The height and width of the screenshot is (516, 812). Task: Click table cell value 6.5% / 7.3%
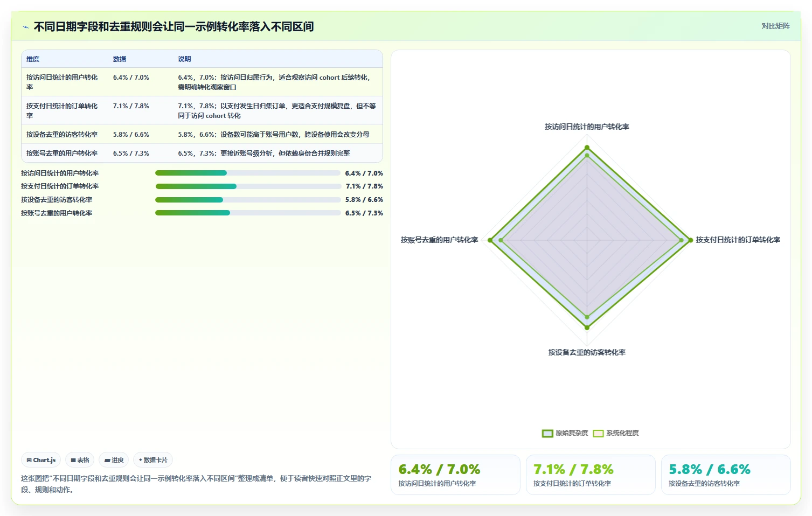click(x=131, y=154)
